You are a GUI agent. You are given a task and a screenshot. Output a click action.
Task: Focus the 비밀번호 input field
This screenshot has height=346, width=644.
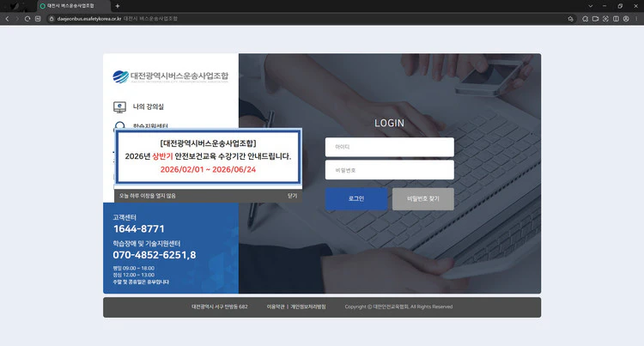(x=389, y=170)
